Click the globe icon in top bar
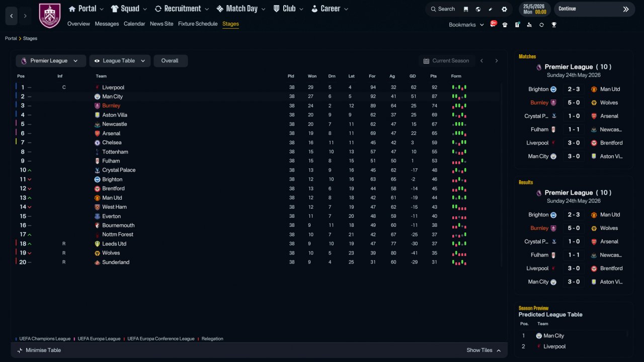The width and height of the screenshot is (644, 362). click(x=478, y=9)
